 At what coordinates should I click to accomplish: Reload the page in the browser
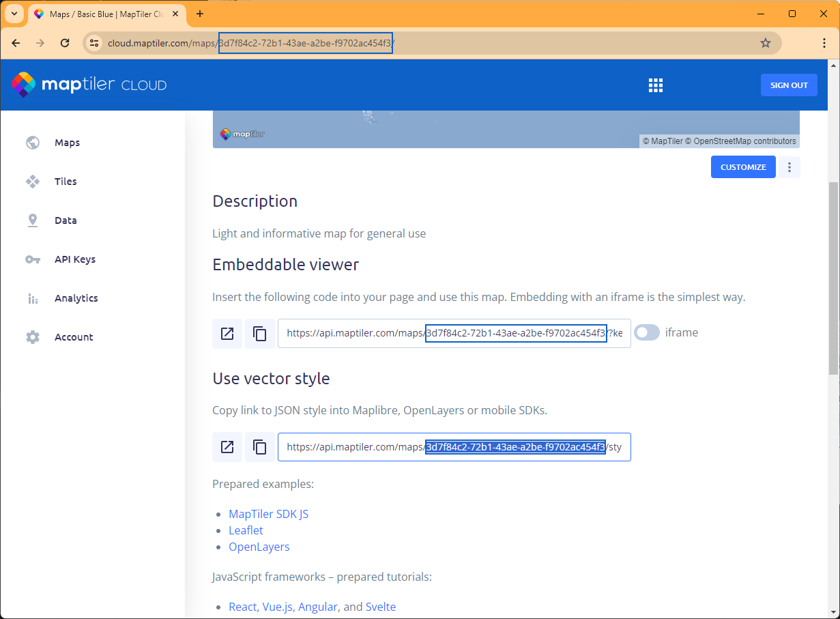pos(65,43)
